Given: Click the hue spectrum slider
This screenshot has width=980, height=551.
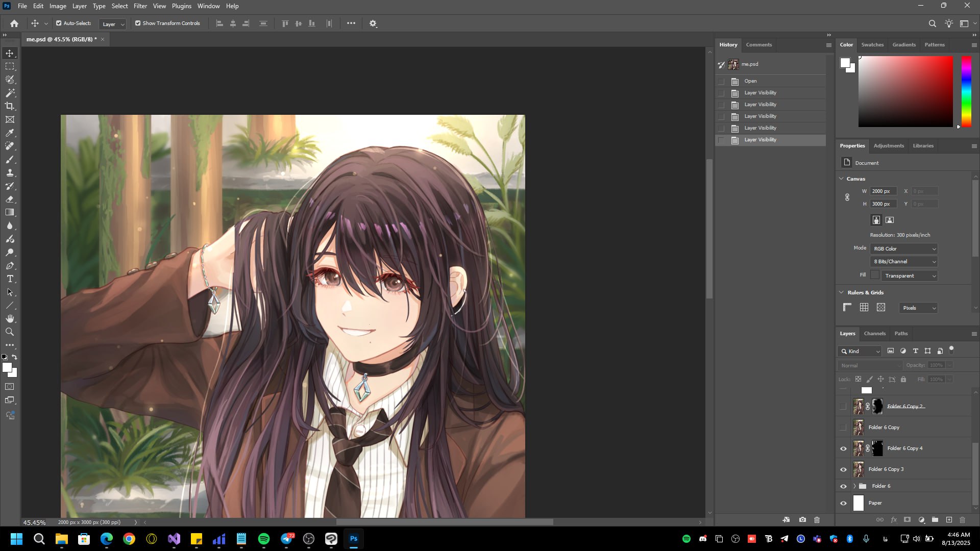Looking at the screenshot, I should 966,92.
